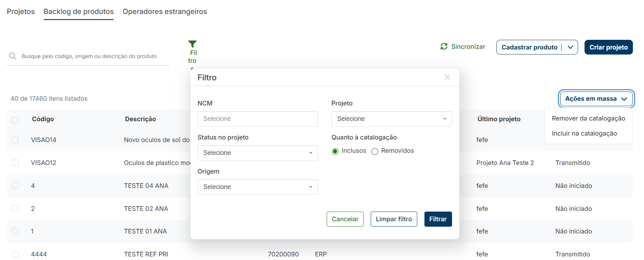
Task: Tick the checkbox for row VISAO14
Action: click(15, 140)
